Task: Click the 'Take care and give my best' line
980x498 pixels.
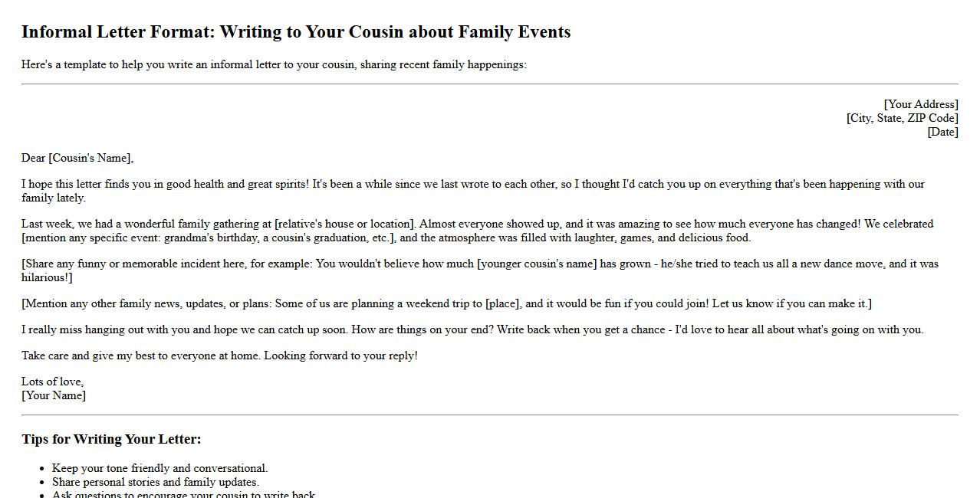Action: [x=219, y=355]
